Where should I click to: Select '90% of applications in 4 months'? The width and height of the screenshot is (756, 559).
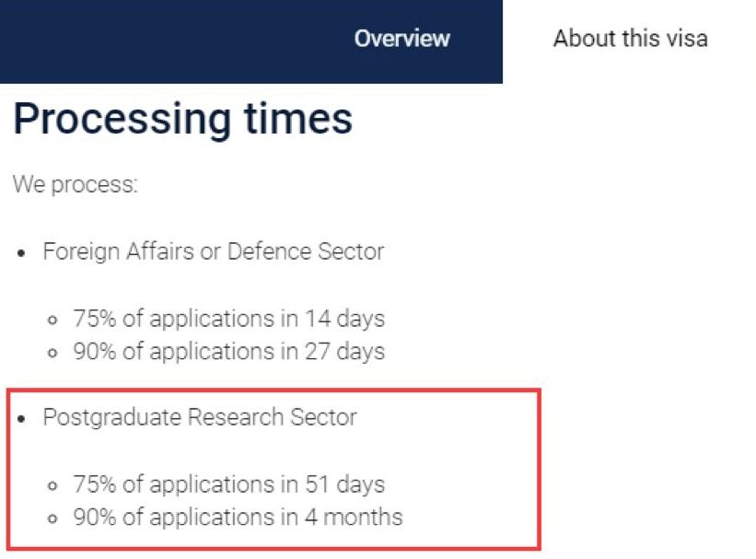tap(238, 517)
